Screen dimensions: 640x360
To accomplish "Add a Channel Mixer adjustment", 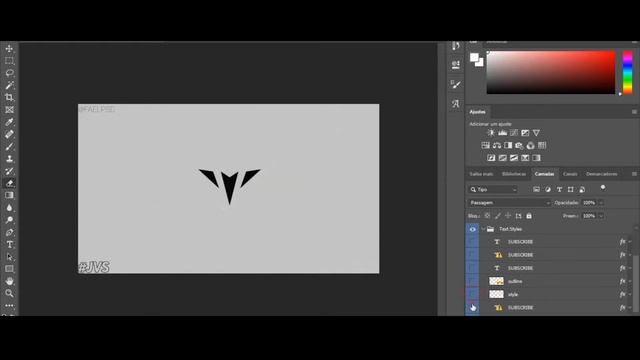I will pos(531,145).
